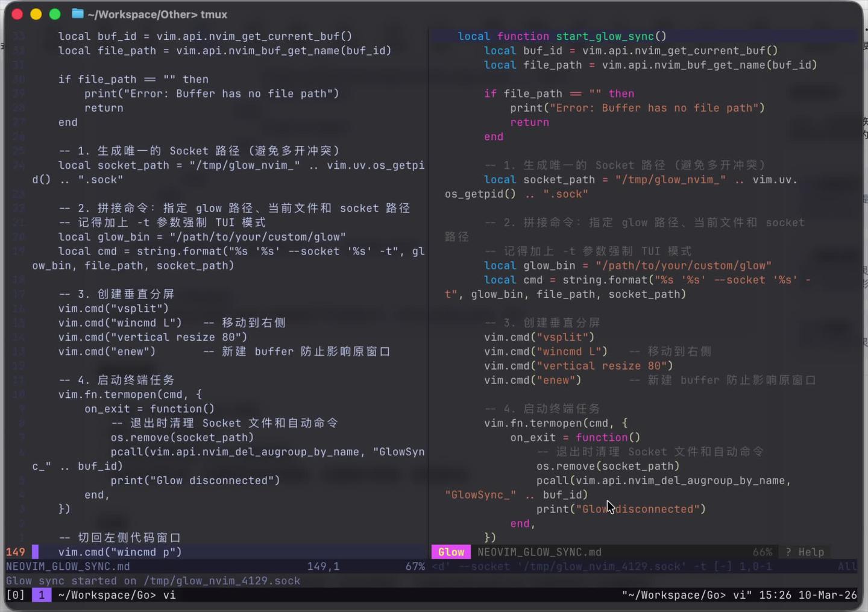
Task: Click the '-- 1. 生成唯一的 Socket 路径' comment in left editor
Action: (x=199, y=151)
